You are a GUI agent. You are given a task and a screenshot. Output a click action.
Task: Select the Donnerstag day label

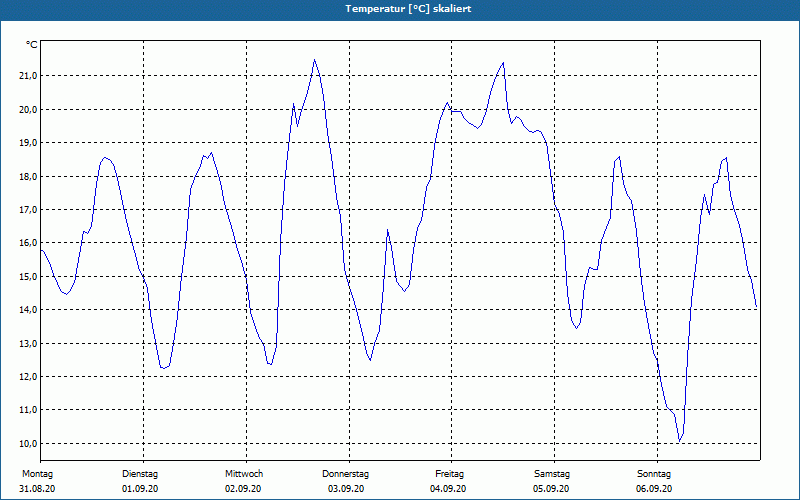point(345,474)
